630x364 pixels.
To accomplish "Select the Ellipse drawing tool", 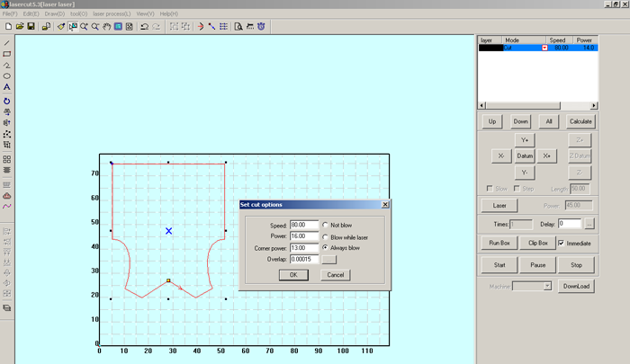I will tap(7, 75).
